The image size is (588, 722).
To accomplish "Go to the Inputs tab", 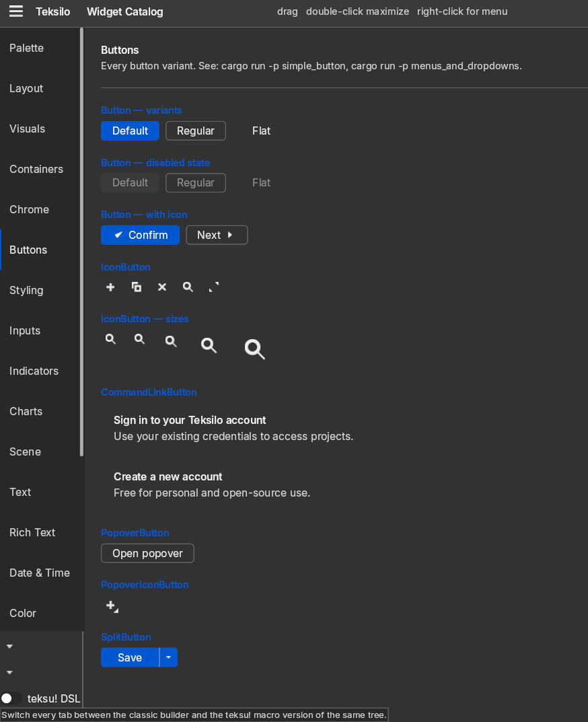I will (x=40, y=330).
